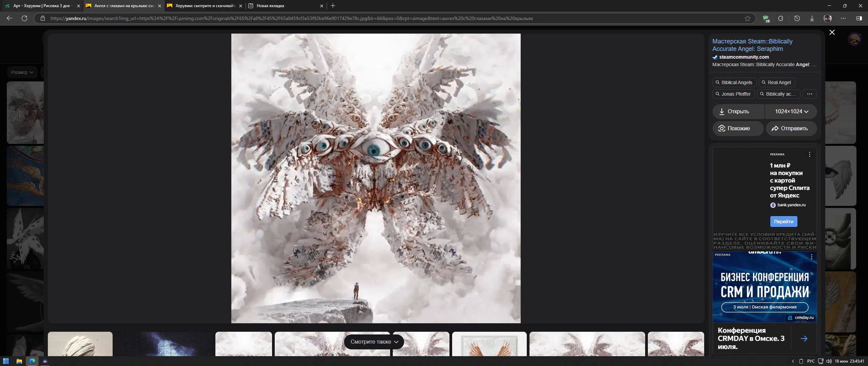Open the 'Мастерская Steam::Biblically Accurate Angel' link

[x=752, y=45]
